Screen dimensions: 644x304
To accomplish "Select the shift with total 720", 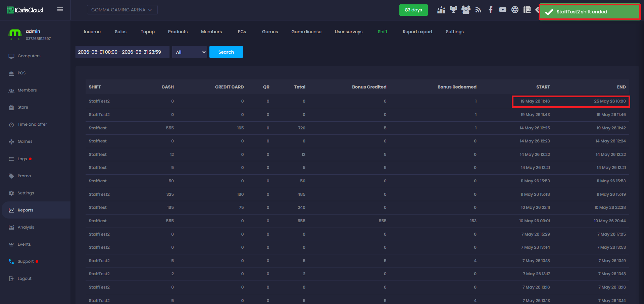I will pos(357,128).
